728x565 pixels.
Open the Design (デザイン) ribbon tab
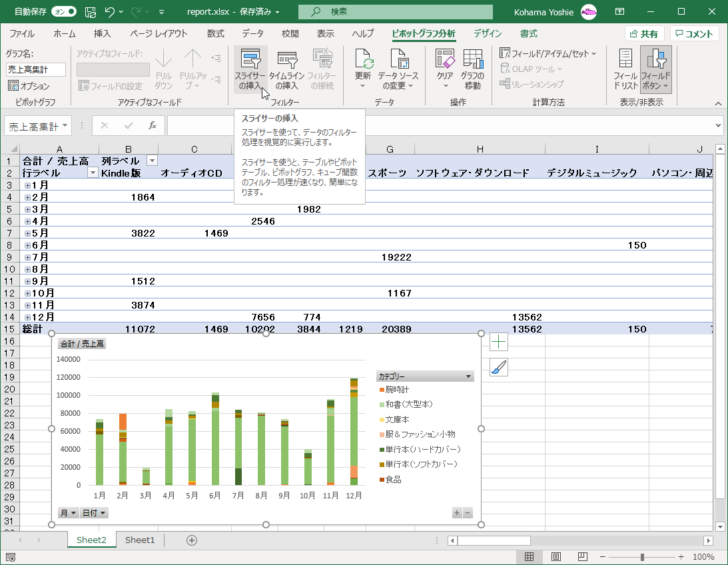(488, 33)
